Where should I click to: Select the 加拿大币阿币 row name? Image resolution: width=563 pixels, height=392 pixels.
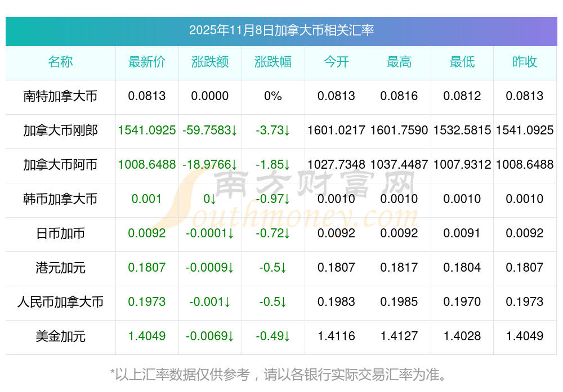click(60, 165)
